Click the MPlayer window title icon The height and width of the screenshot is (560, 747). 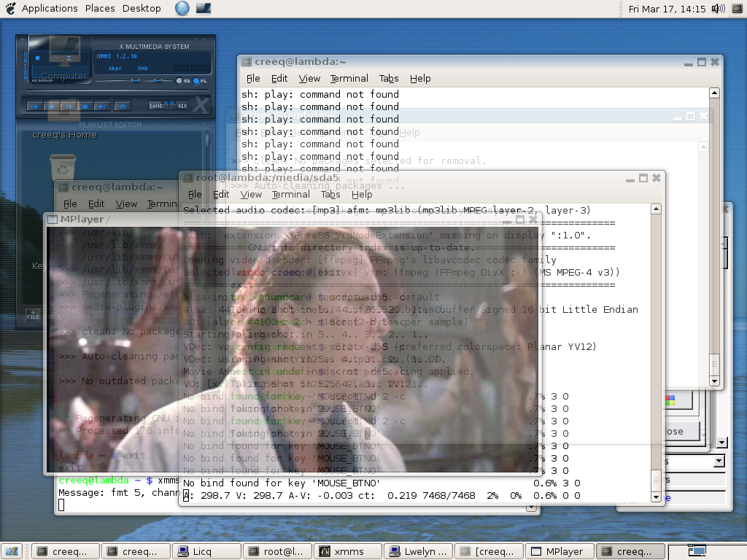53,219
